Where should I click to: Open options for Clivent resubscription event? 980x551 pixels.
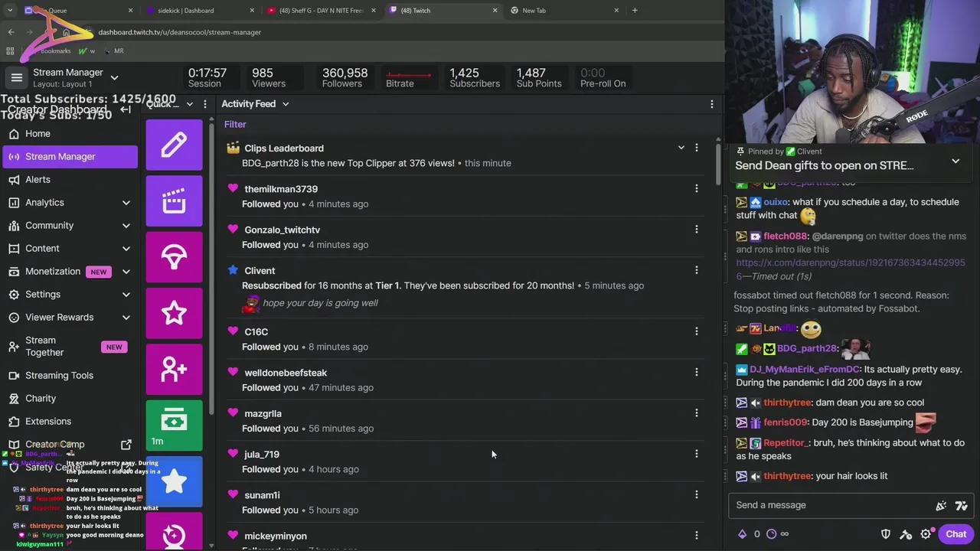coord(696,269)
